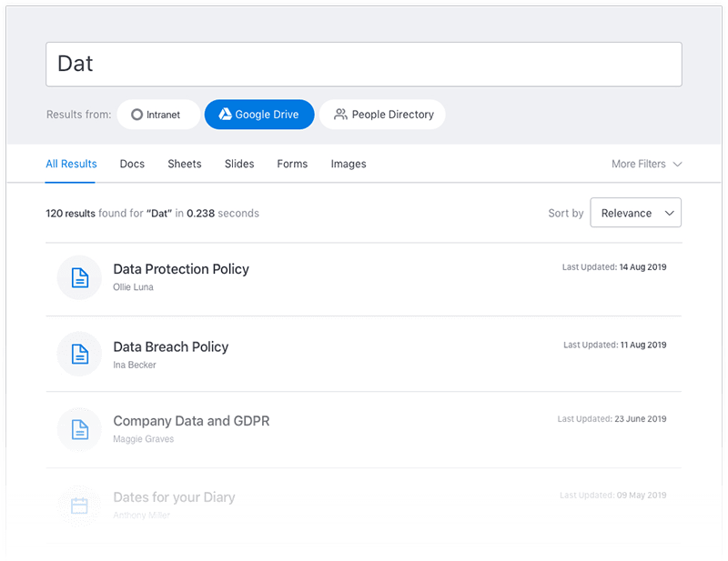The height and width of the screenshot is (561, 728).
Task: Open the Data Protection Policy result
Action: pos(181,269)
